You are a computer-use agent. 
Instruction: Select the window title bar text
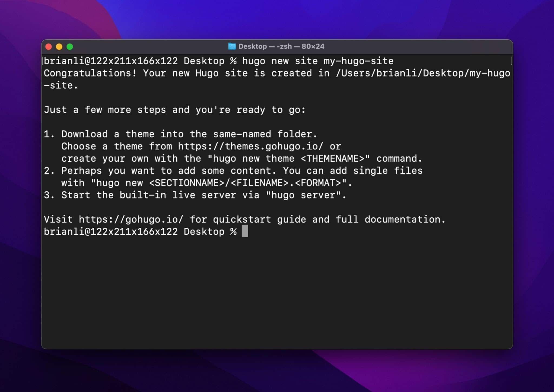pos(277,46)
